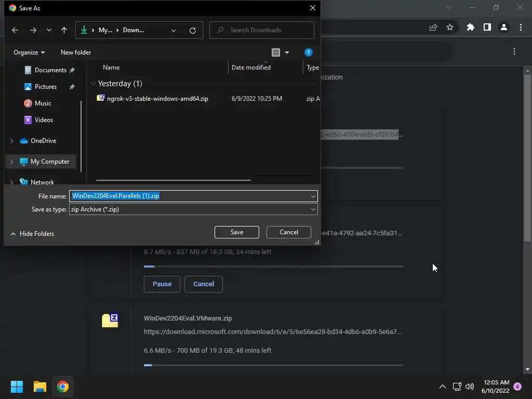Screen dimensions: 532x399
Task: Cancel the Save As dialog
Action: tap(289, 232)
